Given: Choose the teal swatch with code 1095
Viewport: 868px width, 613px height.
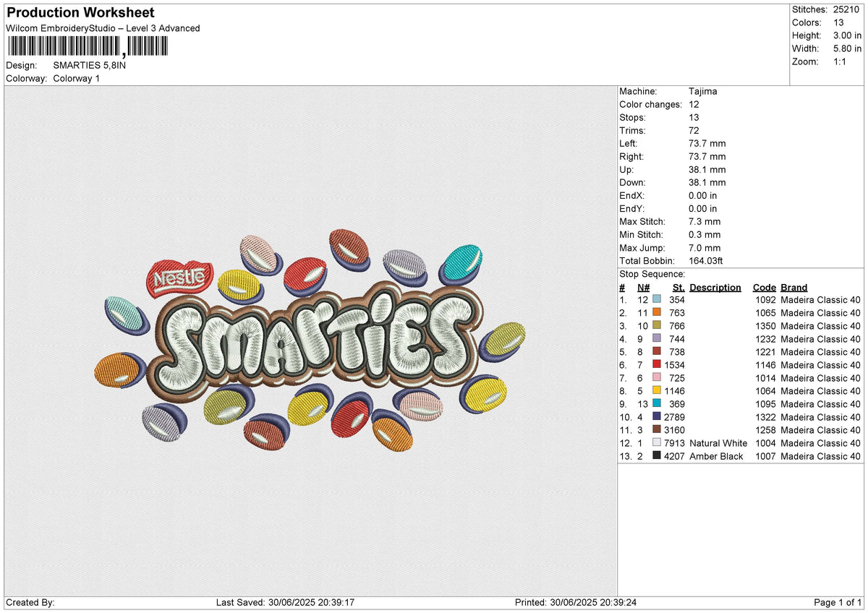Looking at the screenshot, I should coord(657,403).
